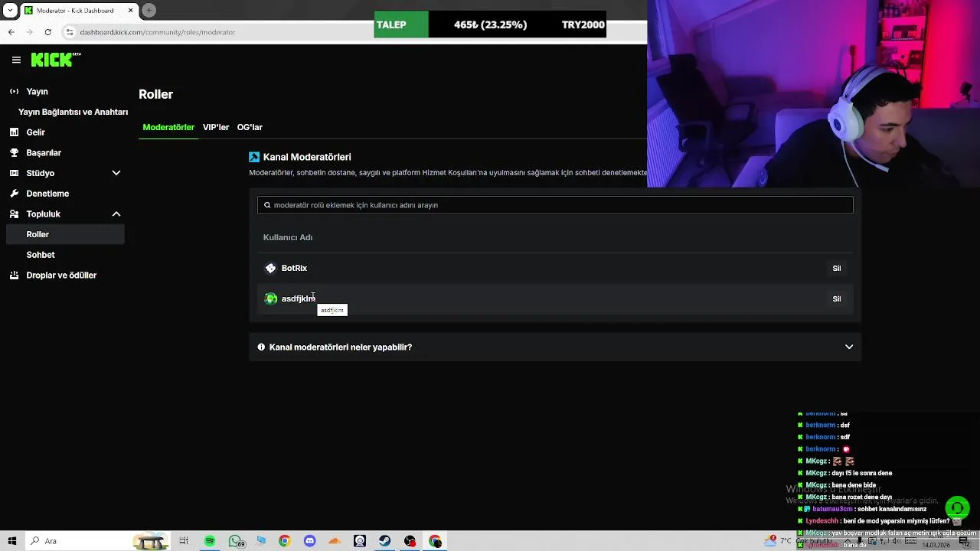Image resolution: width=980 pixels, height=551 pixels.
Task: Open Discord from the taskbar
Action: coord(309,541)
